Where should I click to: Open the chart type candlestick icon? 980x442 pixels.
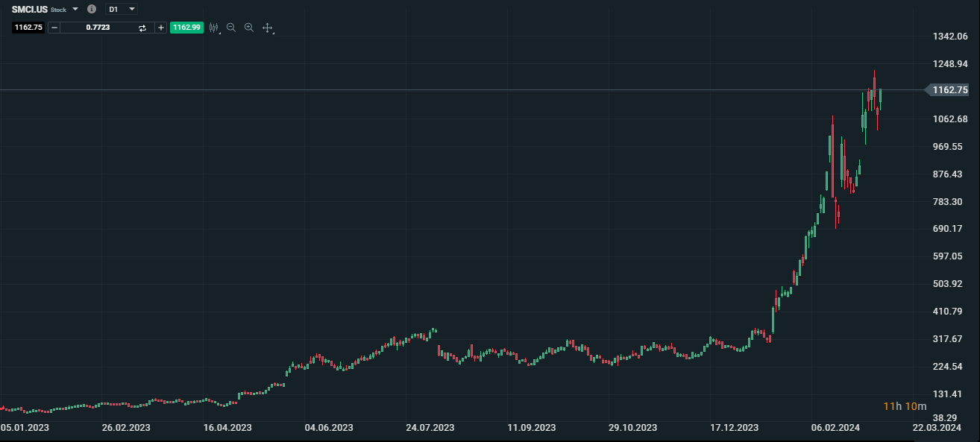coord(214,28)
